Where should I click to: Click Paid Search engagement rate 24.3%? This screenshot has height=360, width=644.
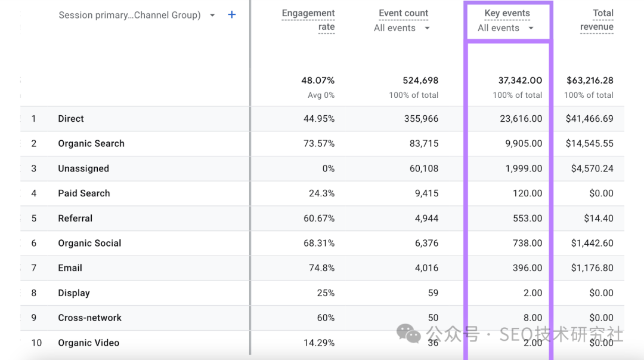[x=321, y=193]
